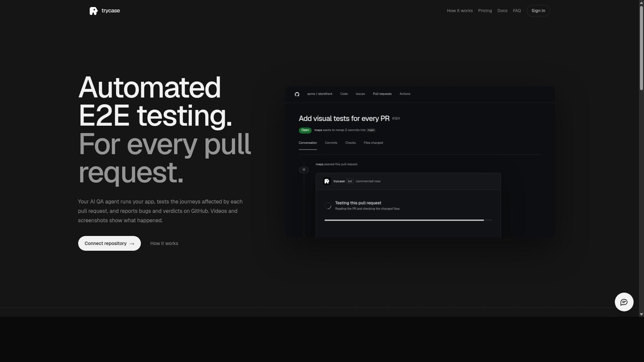The height and width of the screenshot is (362, 644).
Task: Click the trycase logo icon in header
Action: coord(94,11)
